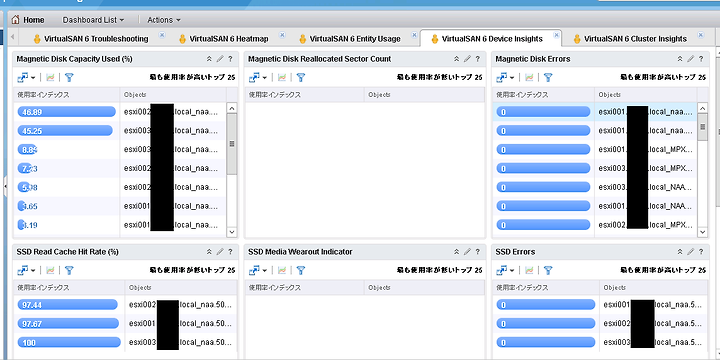Open interaction dropdown in Magnetic Disk Errors widget
The width and height of the screenshot is (720, 360).
click(506, 77)
